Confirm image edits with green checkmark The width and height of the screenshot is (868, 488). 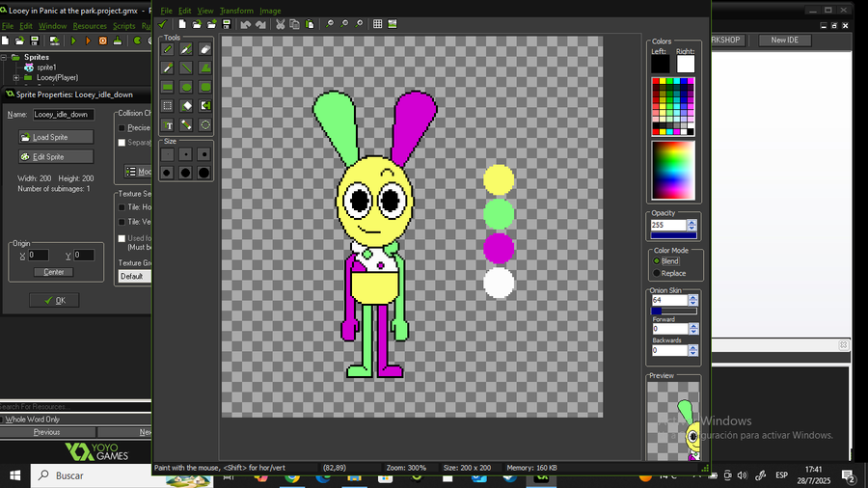[x=162, y=24]
